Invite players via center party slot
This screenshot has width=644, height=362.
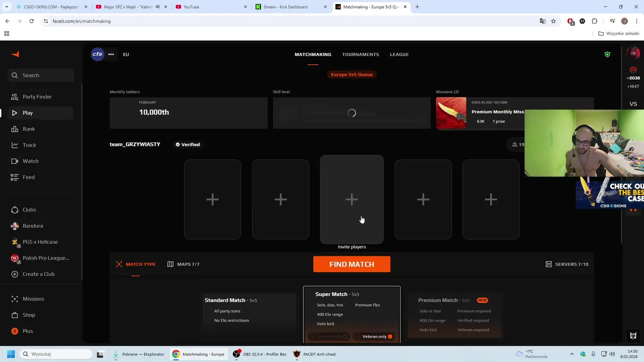pos(352,200)
